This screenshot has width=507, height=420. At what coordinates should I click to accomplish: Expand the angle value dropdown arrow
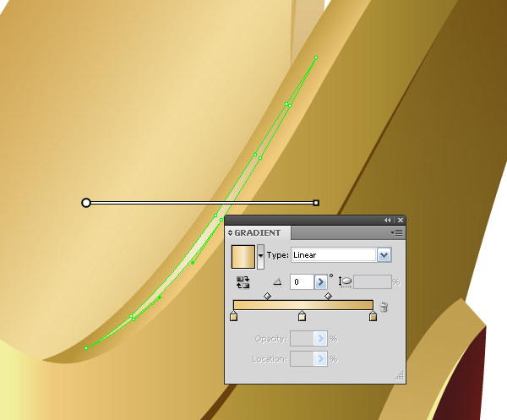(320, 282)
